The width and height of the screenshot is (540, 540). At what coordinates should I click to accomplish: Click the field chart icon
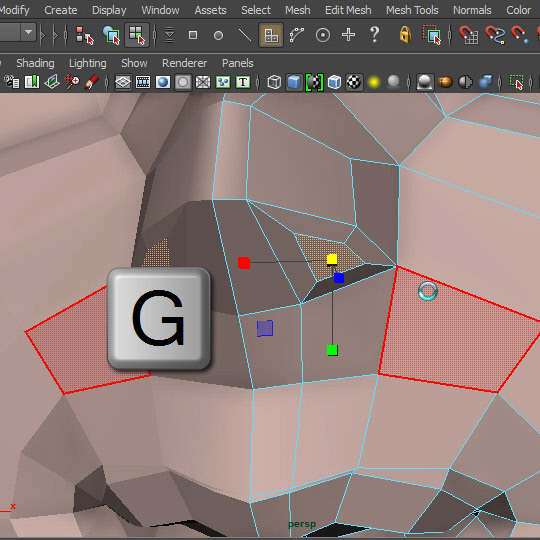coord(203,82)
